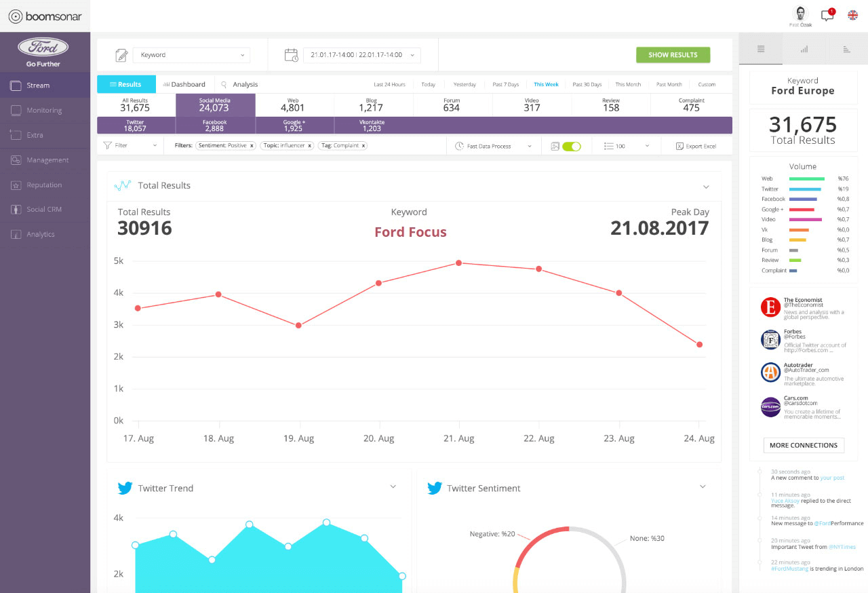
Task: Select the Yesterday range
Action: click(465, 85)
